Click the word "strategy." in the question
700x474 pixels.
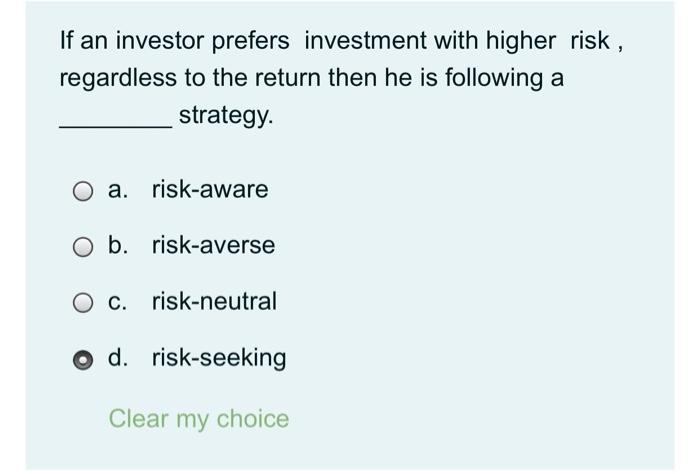point(225,117)
